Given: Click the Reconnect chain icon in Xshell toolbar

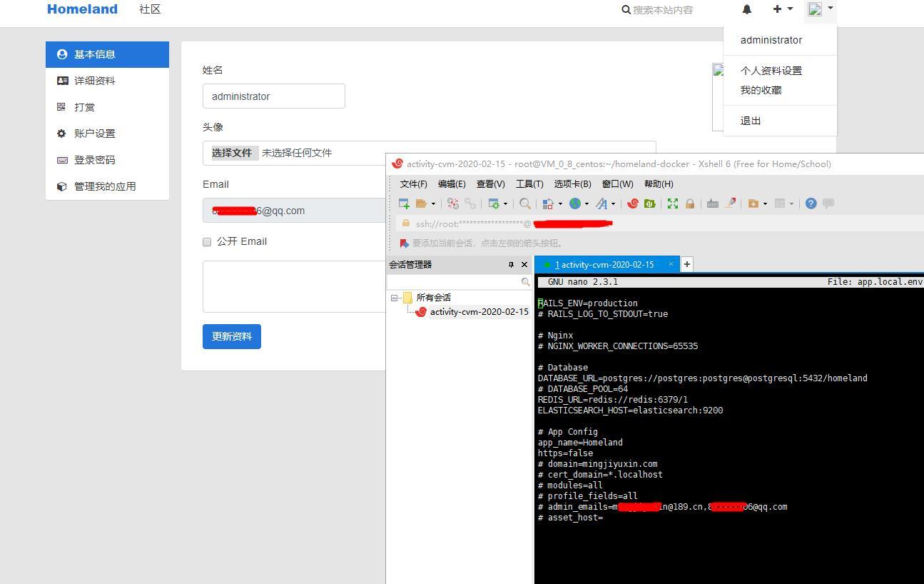Looking at the screenshot, I should pos(470,203).
